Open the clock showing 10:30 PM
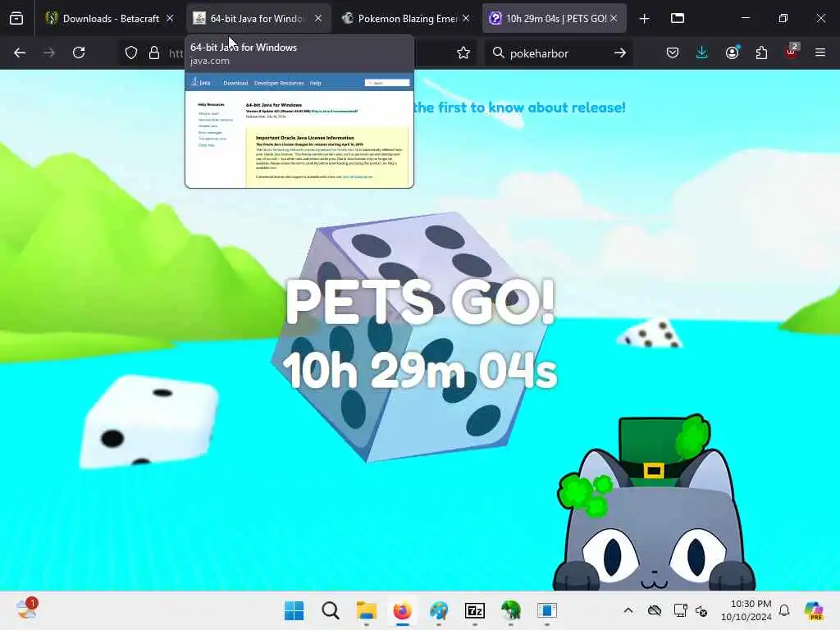This screenshot has height=630, width=840. (746, 610)
